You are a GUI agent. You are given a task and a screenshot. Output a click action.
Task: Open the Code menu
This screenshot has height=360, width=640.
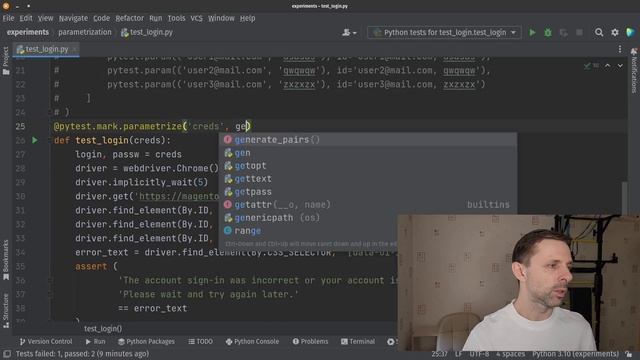point(101,18)
